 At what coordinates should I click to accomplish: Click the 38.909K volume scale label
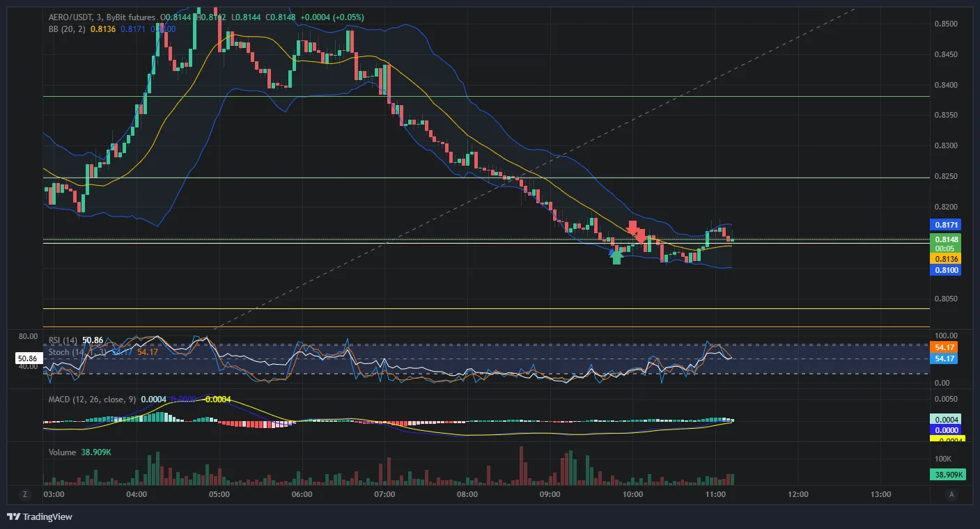point(947,475)
